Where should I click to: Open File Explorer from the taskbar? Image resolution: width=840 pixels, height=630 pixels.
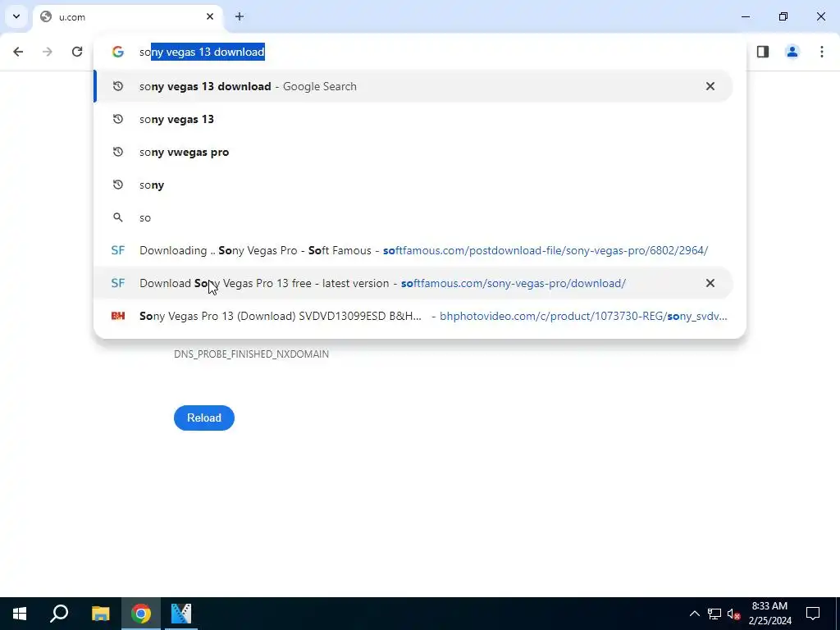(100, 614)
